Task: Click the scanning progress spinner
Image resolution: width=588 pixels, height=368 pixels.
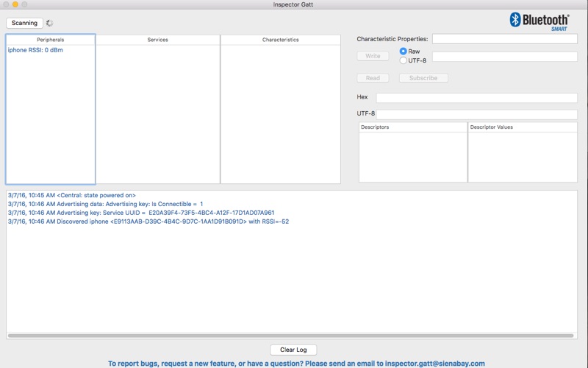Action: point(49,23)
